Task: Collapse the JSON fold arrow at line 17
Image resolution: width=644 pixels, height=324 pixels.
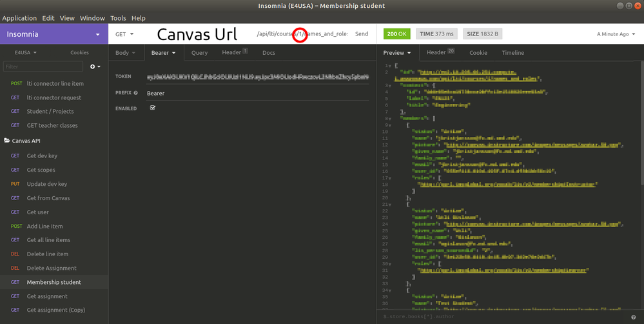Action: (x=389, y=178)
